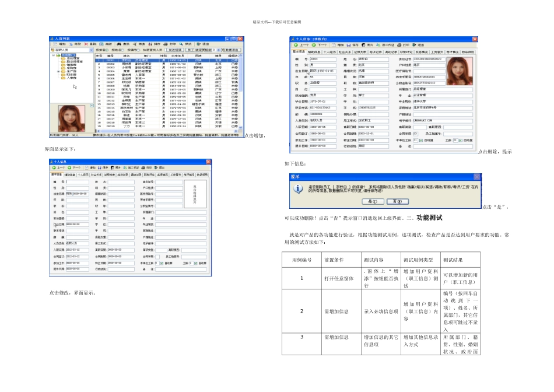
Task: Click green 上一个 arrow in 李牧白 window
Action: click(296, 44)
